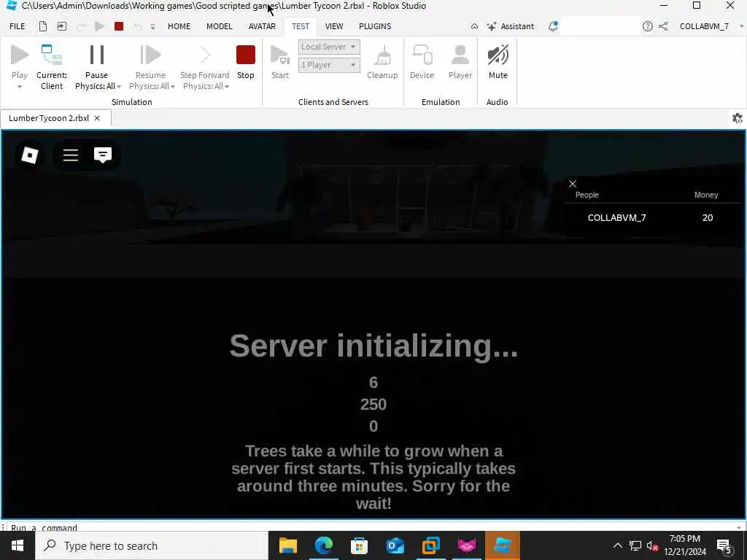Open Microsoft Edge from the taskbar
This screenshot has width=747, height=560.
(x=323, y=545)
